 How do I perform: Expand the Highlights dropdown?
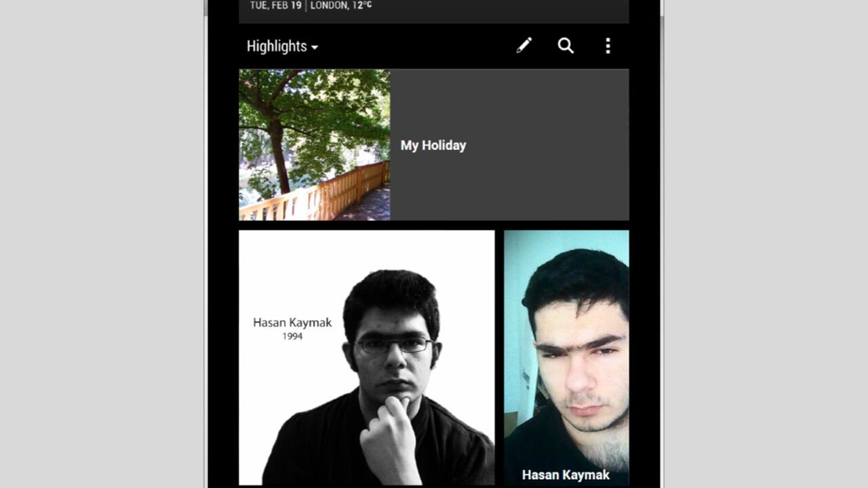coord(282,46)
